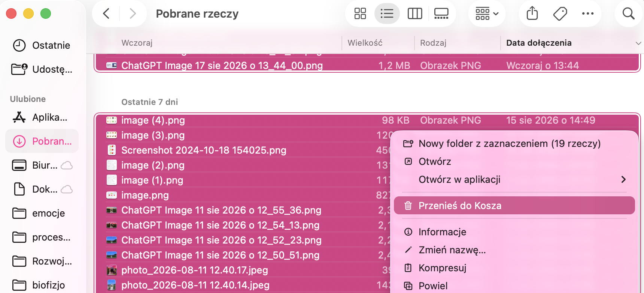Sort by Rodzaj column header
644x293 pixels.
coord(433,43)
